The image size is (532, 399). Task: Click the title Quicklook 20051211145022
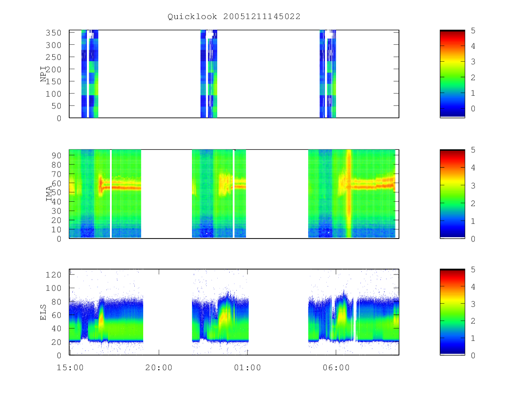(x=234, y=17)
